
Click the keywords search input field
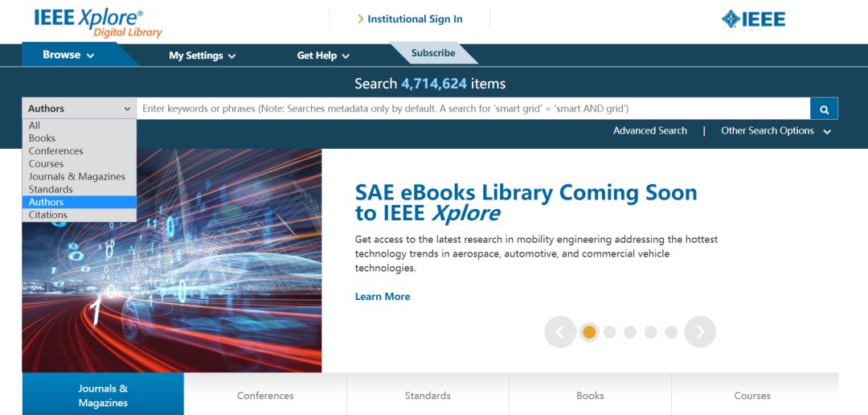473,109
